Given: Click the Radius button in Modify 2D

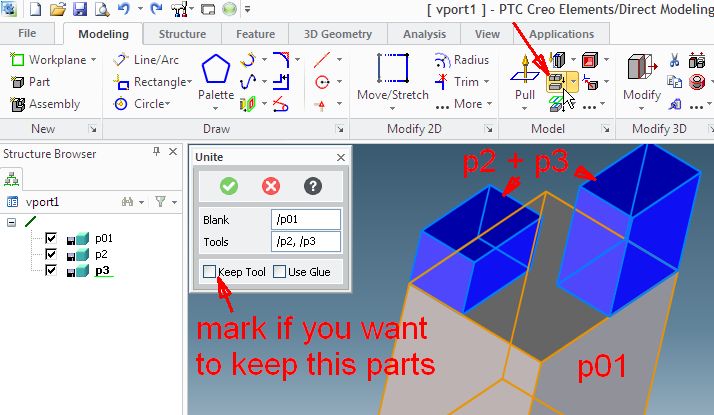Looking at the screenshot, I should tap(461, 60).
